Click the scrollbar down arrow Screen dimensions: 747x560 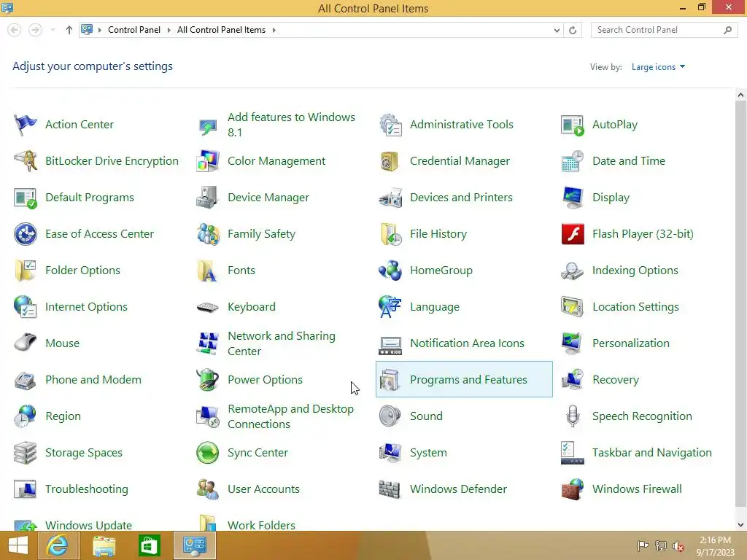click(740, 525)
